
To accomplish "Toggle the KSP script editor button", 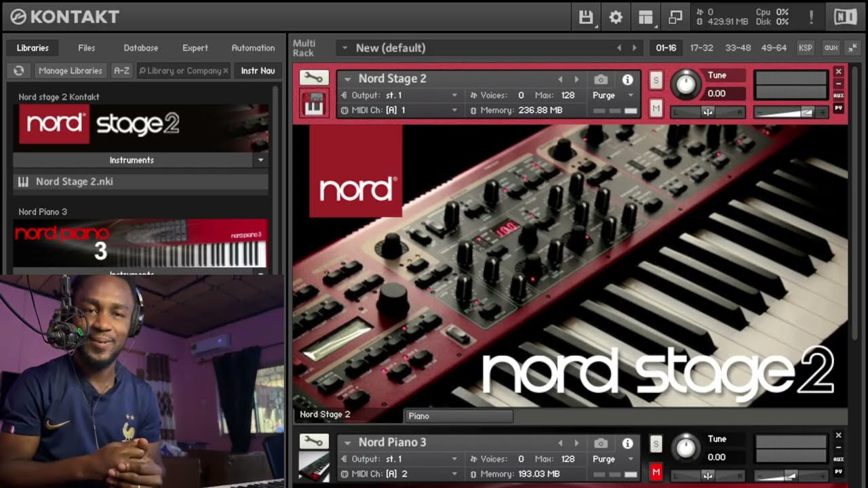I will point(806,47).
